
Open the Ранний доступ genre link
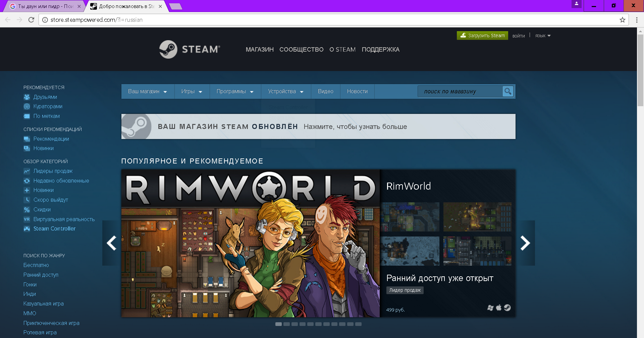(41, 275)
